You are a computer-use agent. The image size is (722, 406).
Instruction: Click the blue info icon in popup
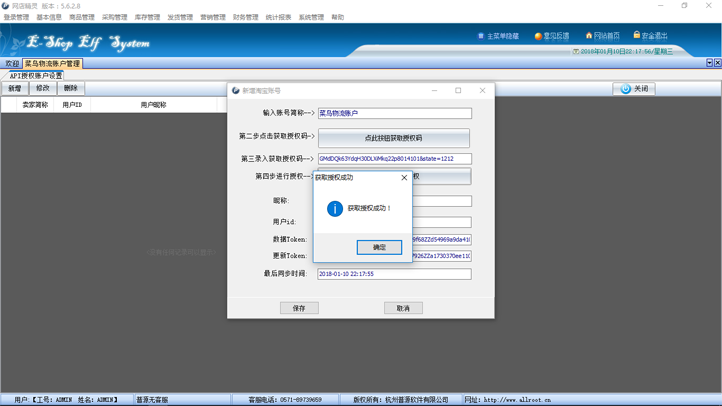tap(335, 208)
